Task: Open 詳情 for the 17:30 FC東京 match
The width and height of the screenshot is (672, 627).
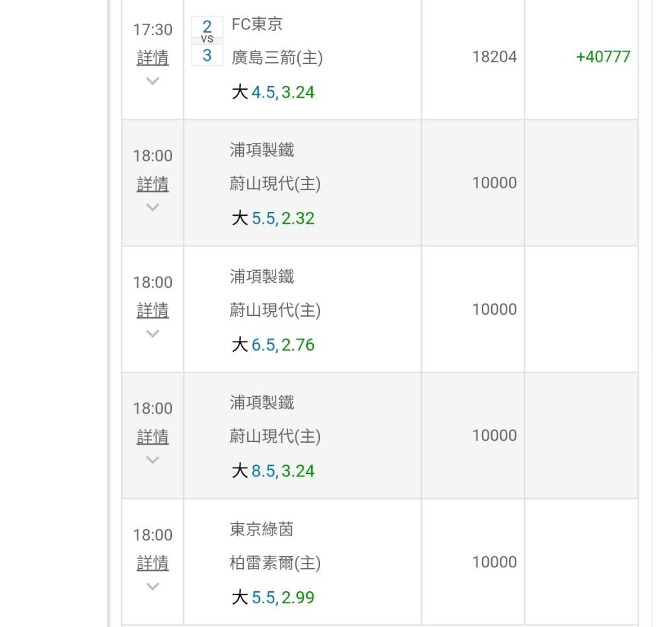Action: (x=152, y=58)
